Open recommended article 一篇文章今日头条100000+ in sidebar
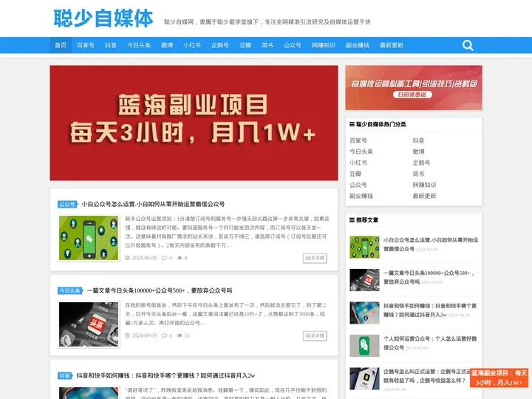 (x=429, y=277)
